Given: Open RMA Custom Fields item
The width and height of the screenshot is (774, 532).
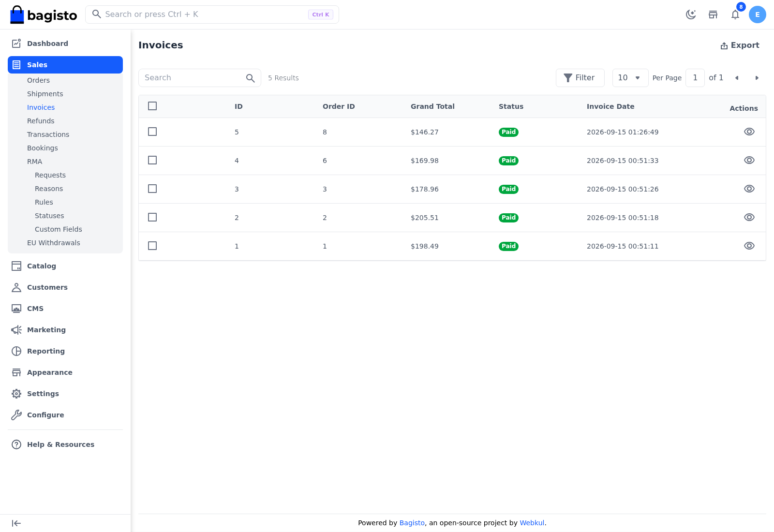Looking at the screenshot, I should pos(59,229).
